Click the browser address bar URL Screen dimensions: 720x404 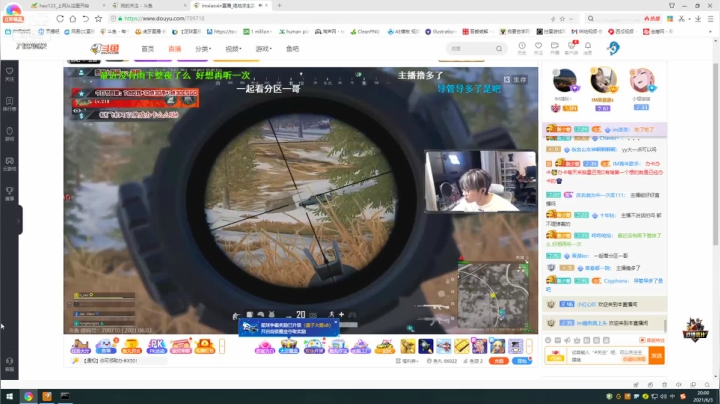click(x=164, y=19)
